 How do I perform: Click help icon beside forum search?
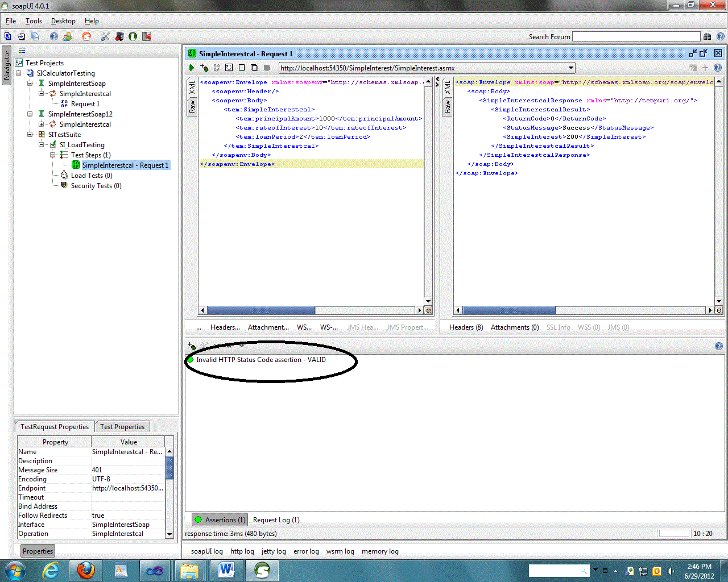point(720,36)
